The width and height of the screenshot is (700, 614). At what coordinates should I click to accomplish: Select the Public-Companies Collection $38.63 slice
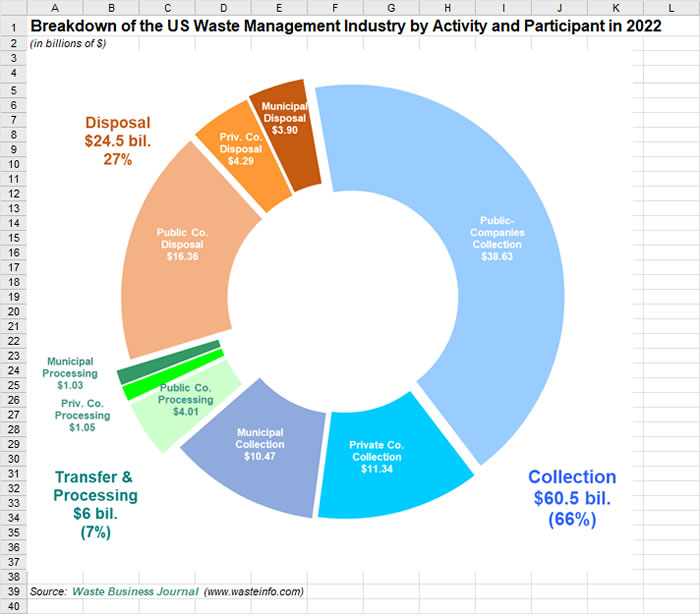pyautogui.click(x=497, y=238)
